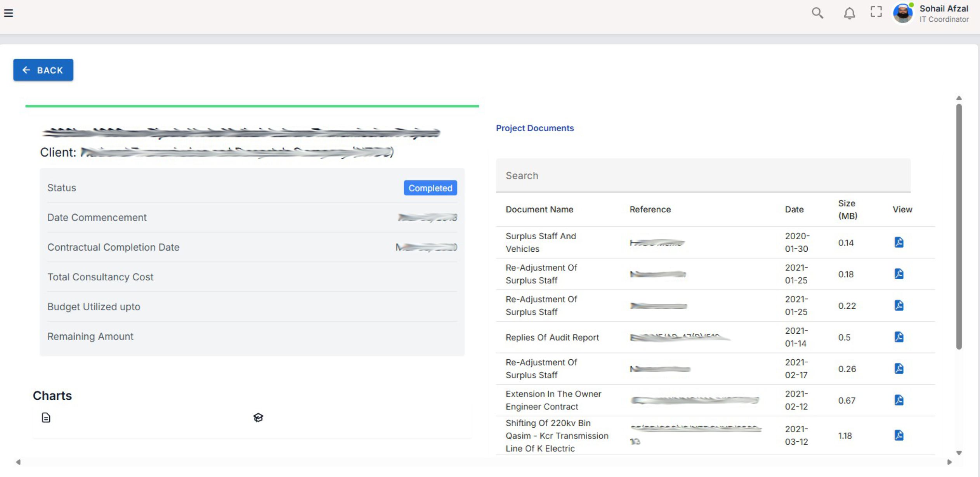
Task: Click the Project Documents heading link
Action: [534, 128]
